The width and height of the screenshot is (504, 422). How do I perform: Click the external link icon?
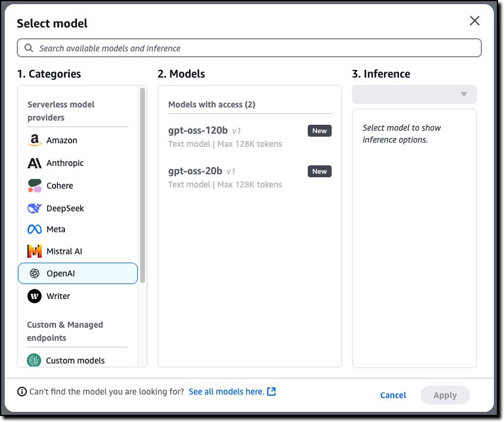(271, 391)
